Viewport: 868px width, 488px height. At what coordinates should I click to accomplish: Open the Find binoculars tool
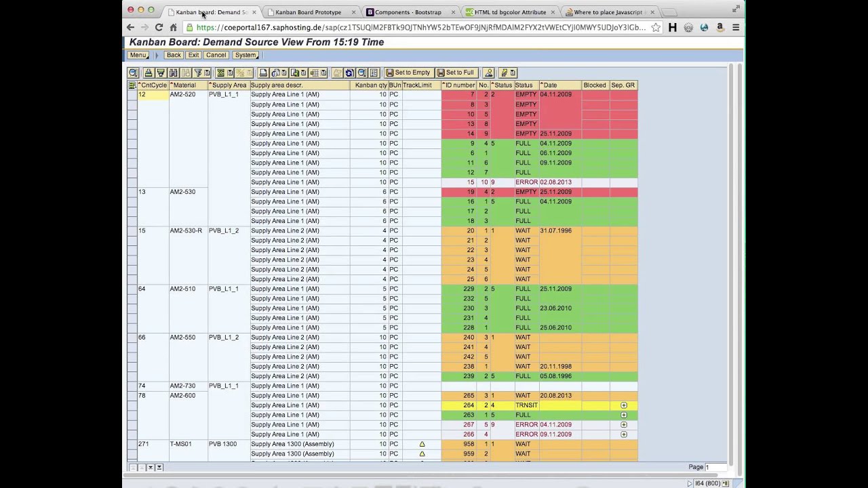click(173, 73)
